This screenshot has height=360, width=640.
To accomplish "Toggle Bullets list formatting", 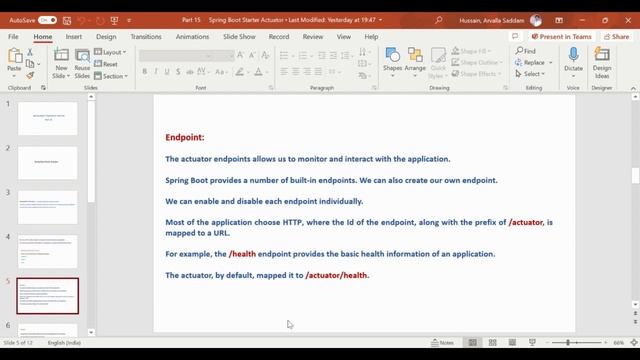I will [x=284, y=55].
